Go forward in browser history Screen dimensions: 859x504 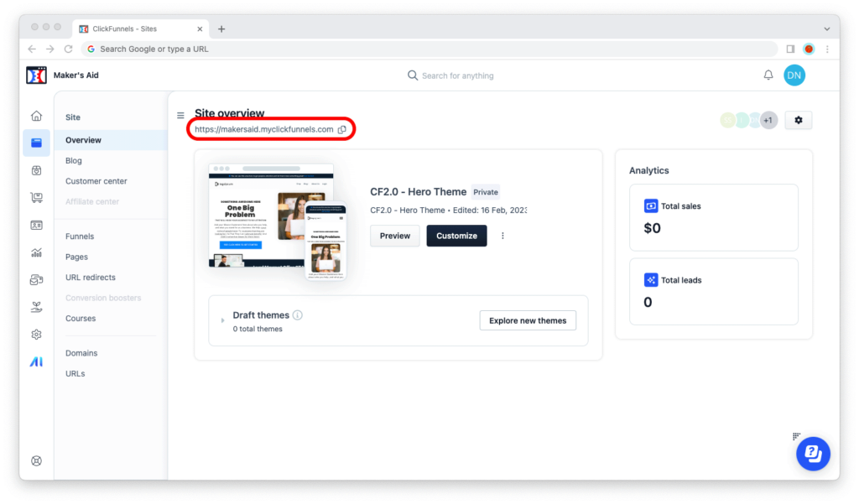(49, 49)
